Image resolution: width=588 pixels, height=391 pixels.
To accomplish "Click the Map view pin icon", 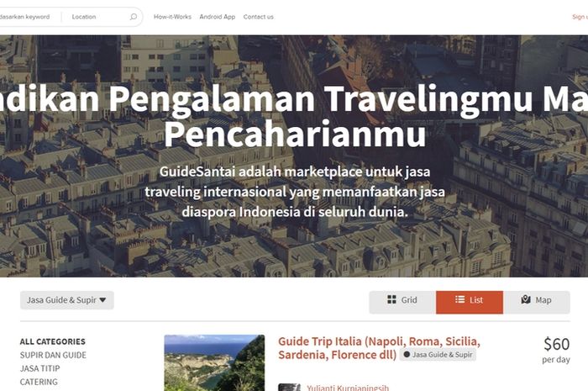I will (526, 299).
